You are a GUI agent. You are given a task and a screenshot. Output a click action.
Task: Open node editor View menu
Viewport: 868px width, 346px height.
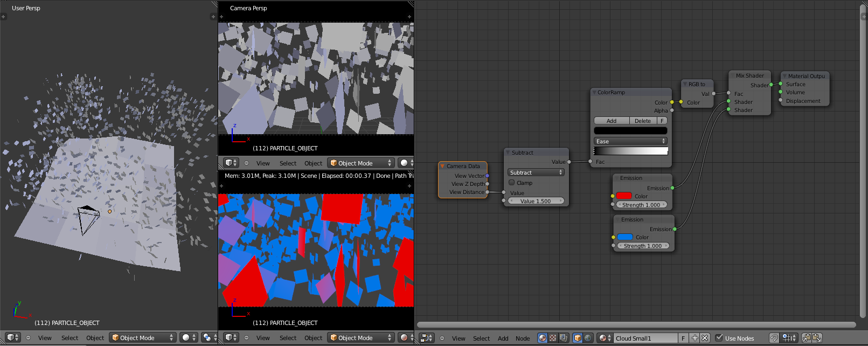tap(459, 338)
